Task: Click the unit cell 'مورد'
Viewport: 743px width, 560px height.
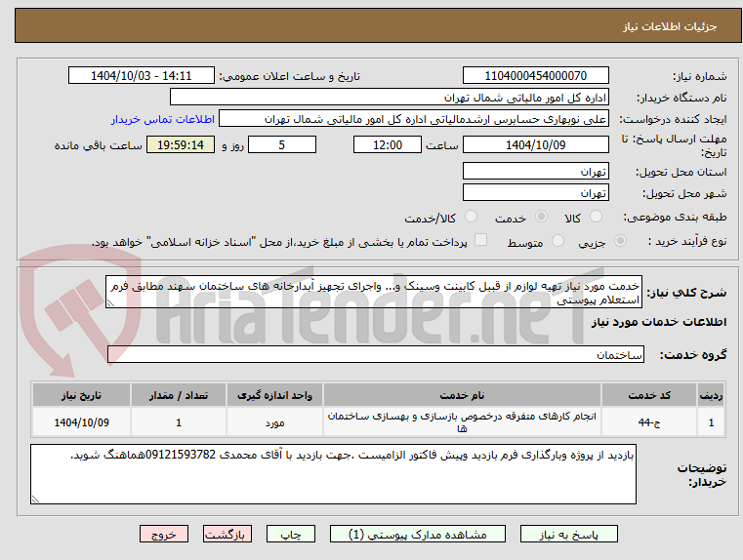Action: (274, 422)
